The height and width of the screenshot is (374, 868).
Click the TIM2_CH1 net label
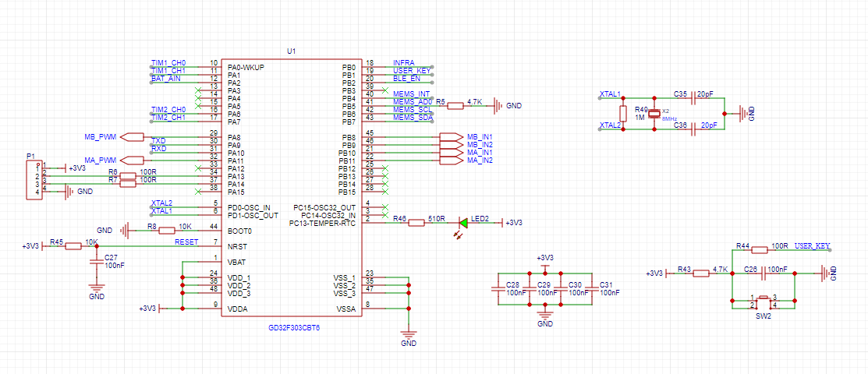coord(168,118)
